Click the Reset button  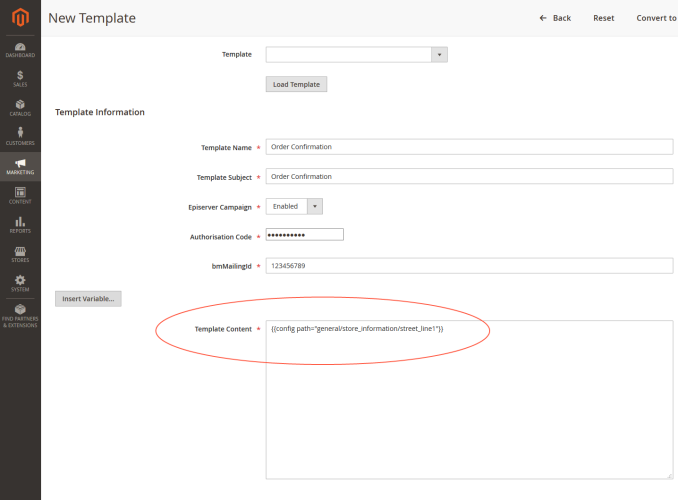coord(603,18)
